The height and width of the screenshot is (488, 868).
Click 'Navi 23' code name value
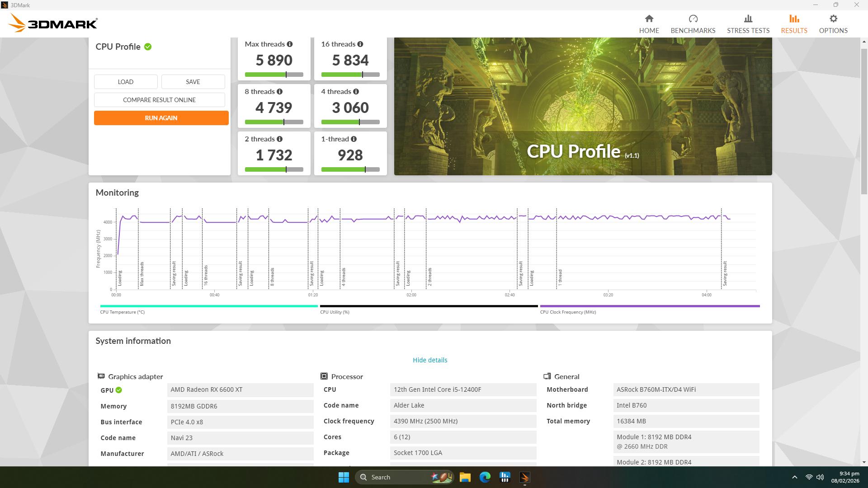click(x=240, y=438)
